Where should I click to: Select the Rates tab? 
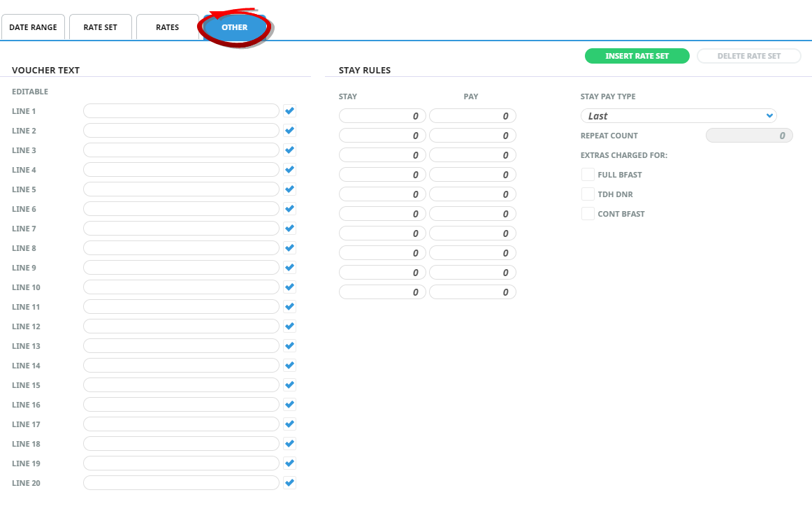tap(167, 27)
